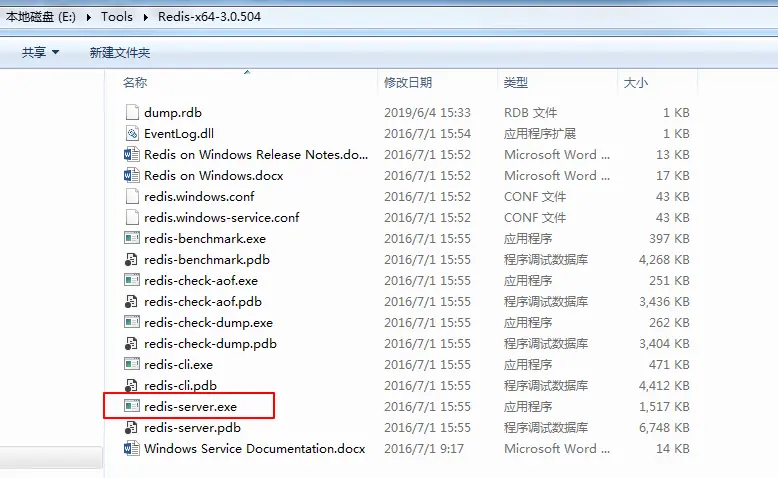Select the file name redis-benchmark.pdb

207,260
